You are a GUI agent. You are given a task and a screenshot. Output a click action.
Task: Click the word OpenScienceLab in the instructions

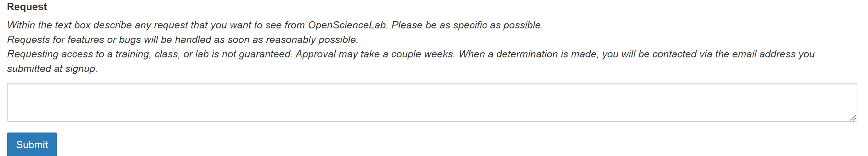point(347,25)
